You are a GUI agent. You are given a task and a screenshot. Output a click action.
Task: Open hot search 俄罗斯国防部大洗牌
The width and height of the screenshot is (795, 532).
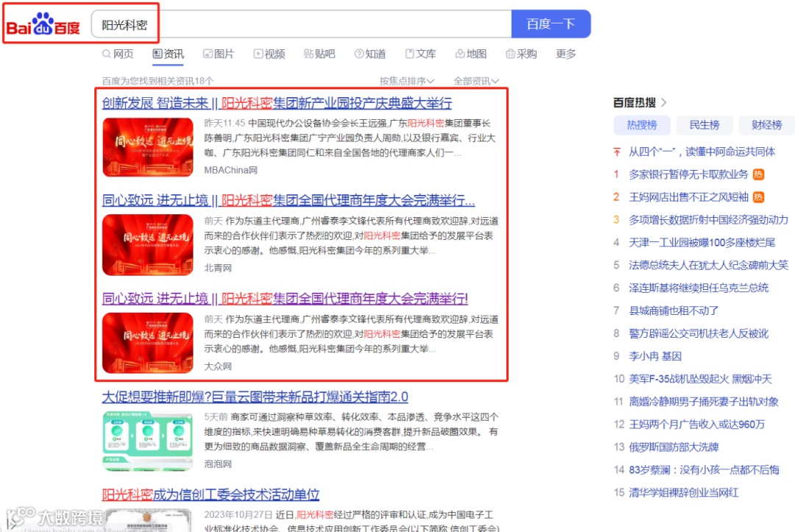coord(674,447)
